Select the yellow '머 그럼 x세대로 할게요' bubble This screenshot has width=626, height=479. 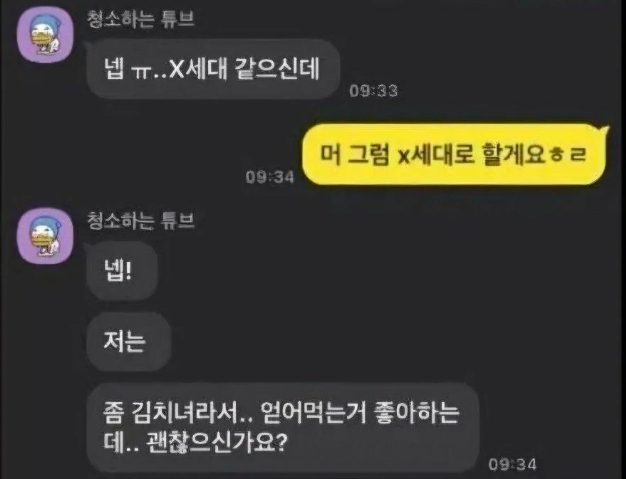[x=454, y=154]
